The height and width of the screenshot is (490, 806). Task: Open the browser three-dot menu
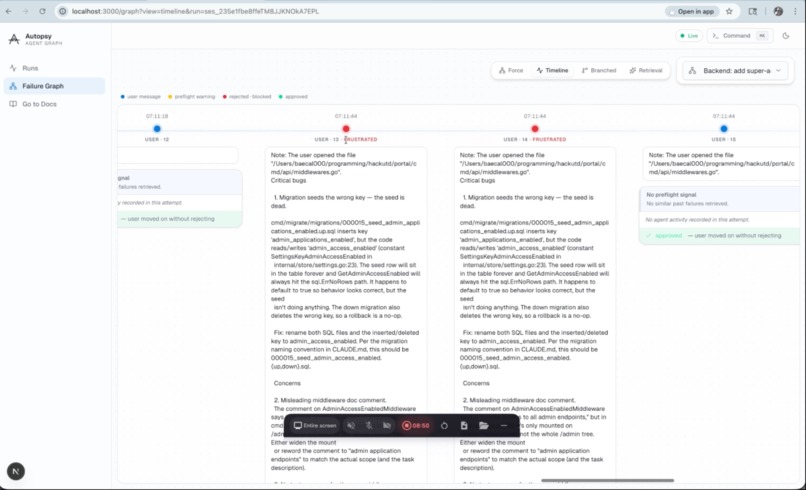pos(795,11)
